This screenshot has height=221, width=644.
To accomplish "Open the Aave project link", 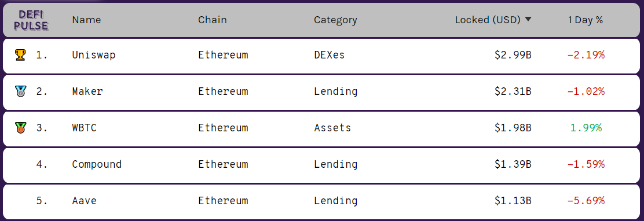I will coord(84,201).
